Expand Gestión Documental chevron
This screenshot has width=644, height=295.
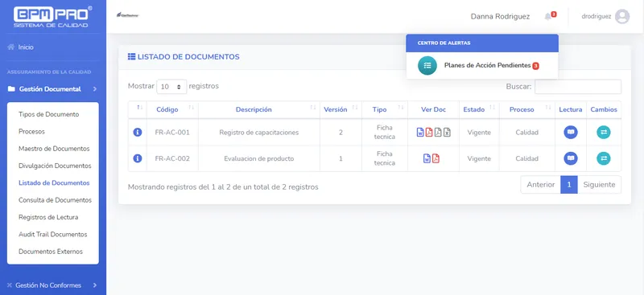[x=95, y=89]
